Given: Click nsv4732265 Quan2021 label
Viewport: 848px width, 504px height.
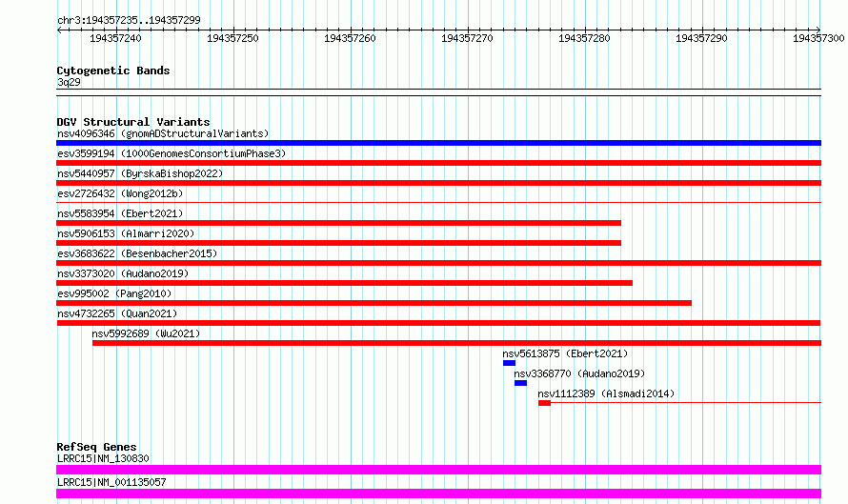Looking at the screenshot, I should [117, 313].
